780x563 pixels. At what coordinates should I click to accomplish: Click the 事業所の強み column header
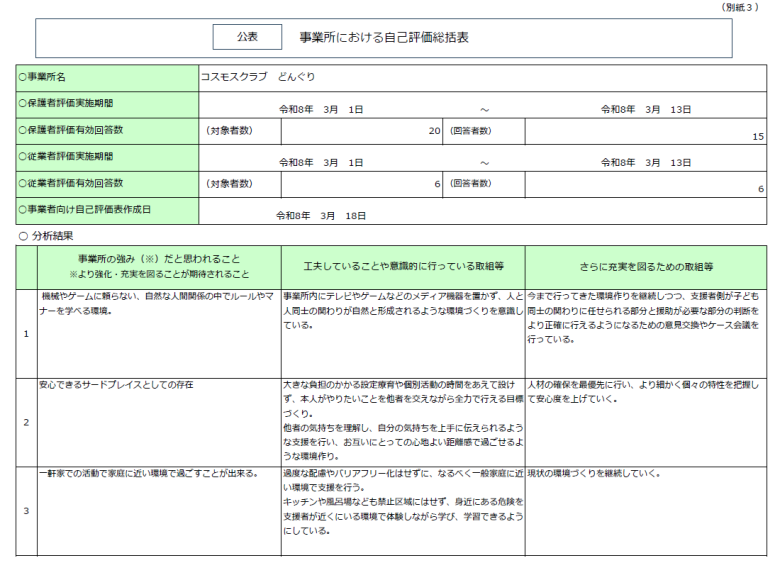pyautogui.click(x=159, y=266)
